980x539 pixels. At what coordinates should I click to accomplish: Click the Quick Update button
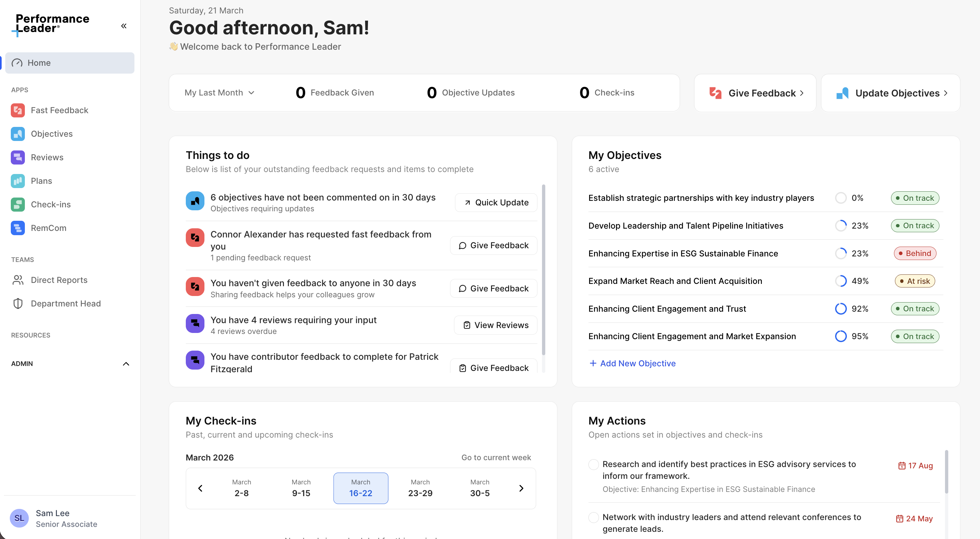[x=496, y=203]
